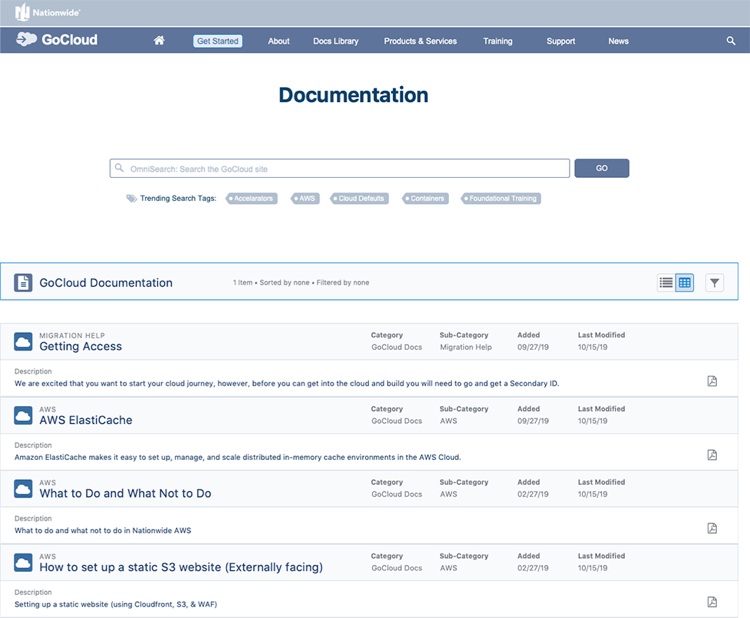Open How to set up a static S3 website
The image size is (750, 618).
tap(181, 567)
